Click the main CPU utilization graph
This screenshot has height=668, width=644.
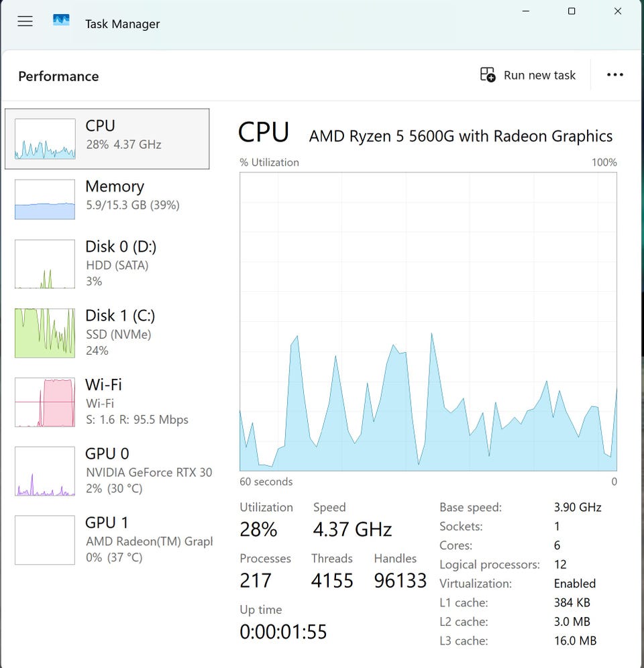[429, 322]
